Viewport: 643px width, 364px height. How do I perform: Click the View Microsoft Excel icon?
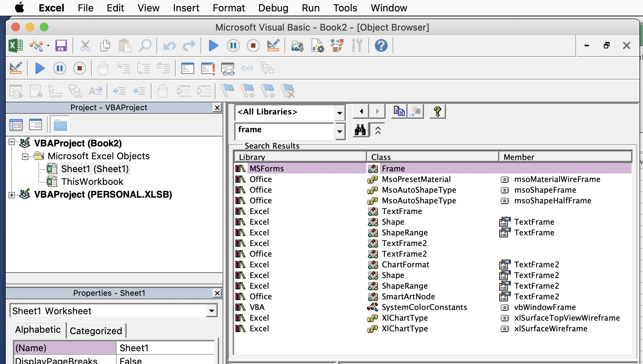click(x=16, y=45)
